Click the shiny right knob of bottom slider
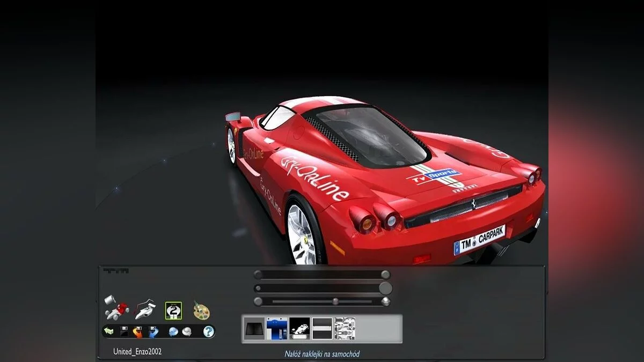Image resolution: width=644 pixels, height=362 pixels. click(x=385, y=301)
